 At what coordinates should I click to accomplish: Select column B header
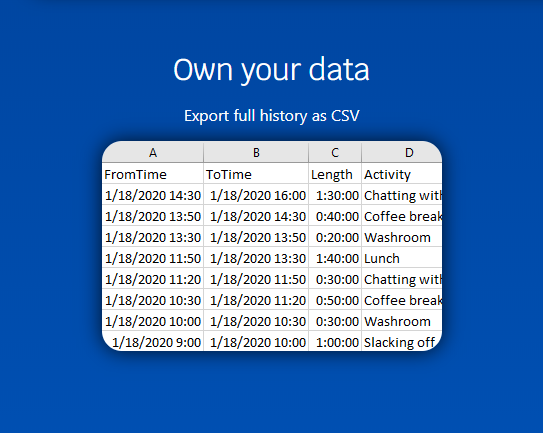pos(256,152)
